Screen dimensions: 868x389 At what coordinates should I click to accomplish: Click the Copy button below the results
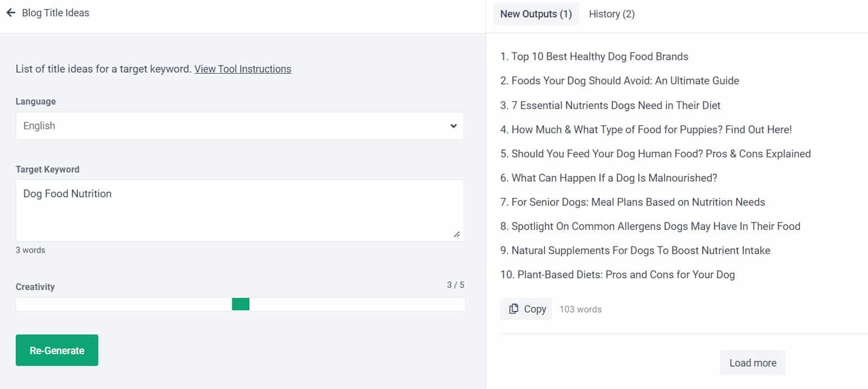coord(526,309)
